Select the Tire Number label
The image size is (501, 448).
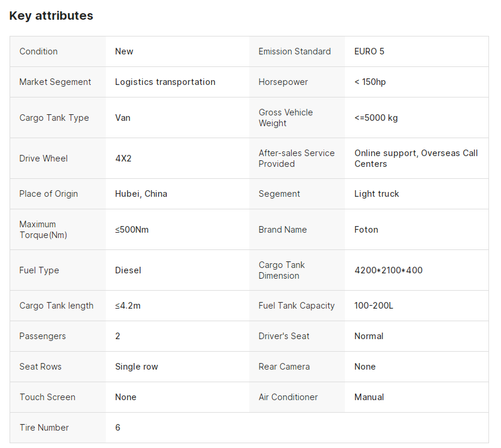tap(44, 428)
